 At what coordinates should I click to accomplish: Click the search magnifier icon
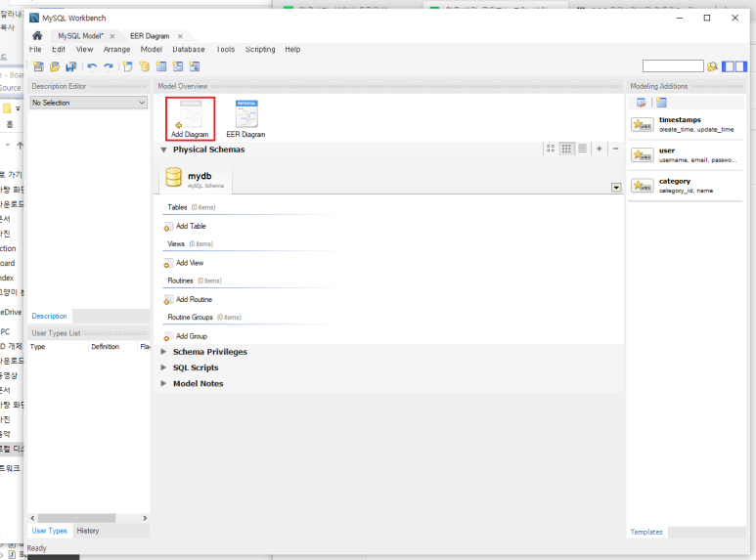tap(712, 66)
